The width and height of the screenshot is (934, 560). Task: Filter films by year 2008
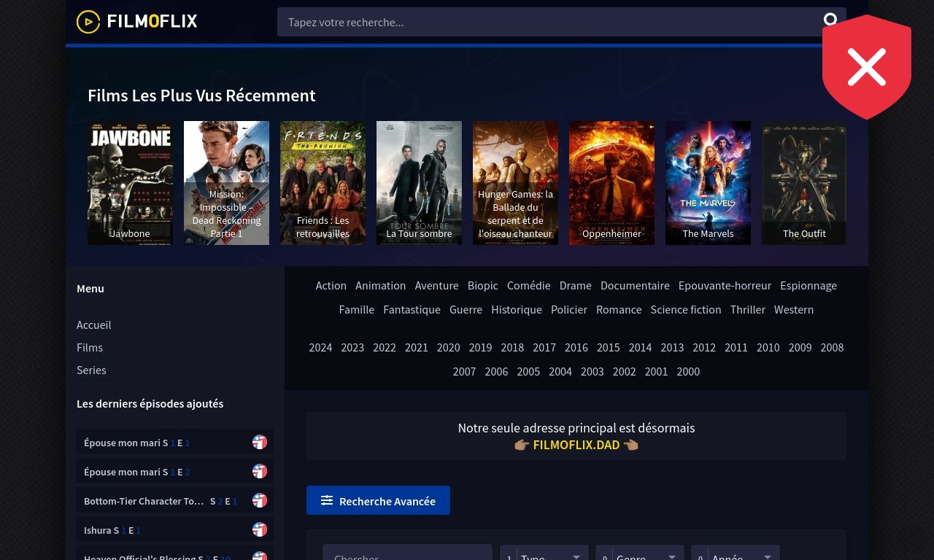(x=832, y=347)
